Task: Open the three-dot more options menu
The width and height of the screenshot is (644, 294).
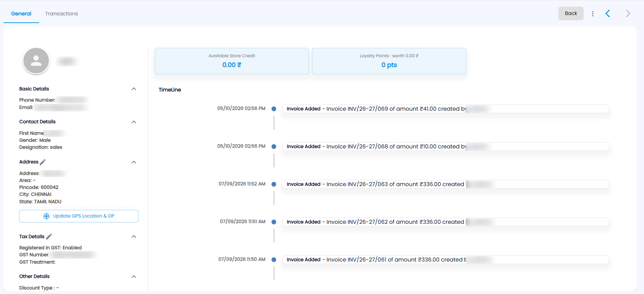Action: coord(593,14)
